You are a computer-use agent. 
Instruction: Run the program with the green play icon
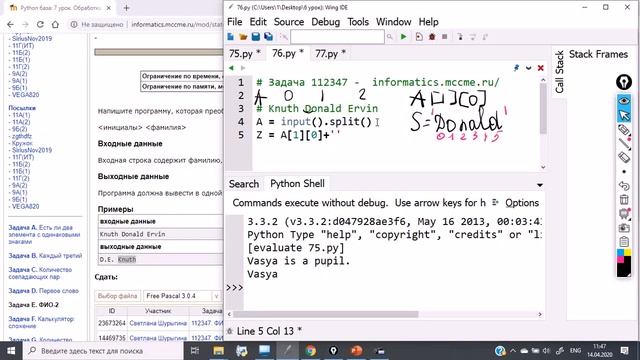[x=404, y=37]
